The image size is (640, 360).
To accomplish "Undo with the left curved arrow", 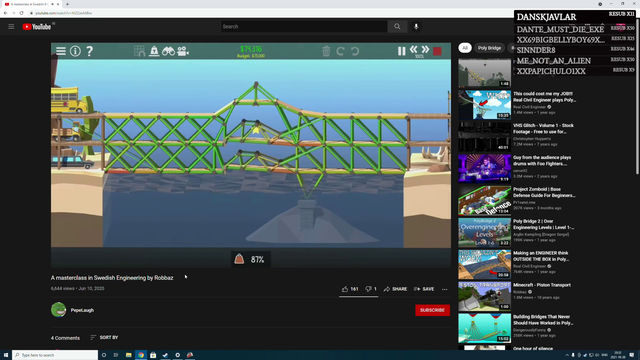I will [340, 51].
